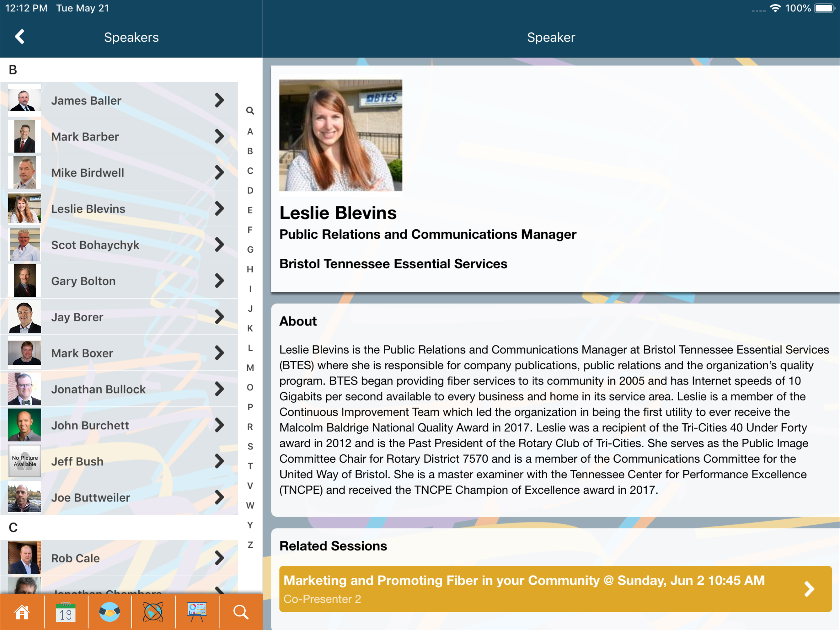Tap James Baller's thumbnail photo
Viewport: 840px width, 630px height.
coord(25,100)
